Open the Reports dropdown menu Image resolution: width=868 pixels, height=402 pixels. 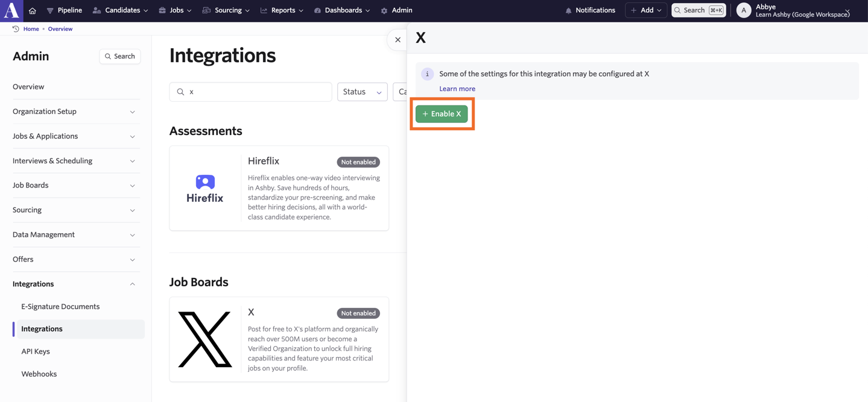pos(282,10)
